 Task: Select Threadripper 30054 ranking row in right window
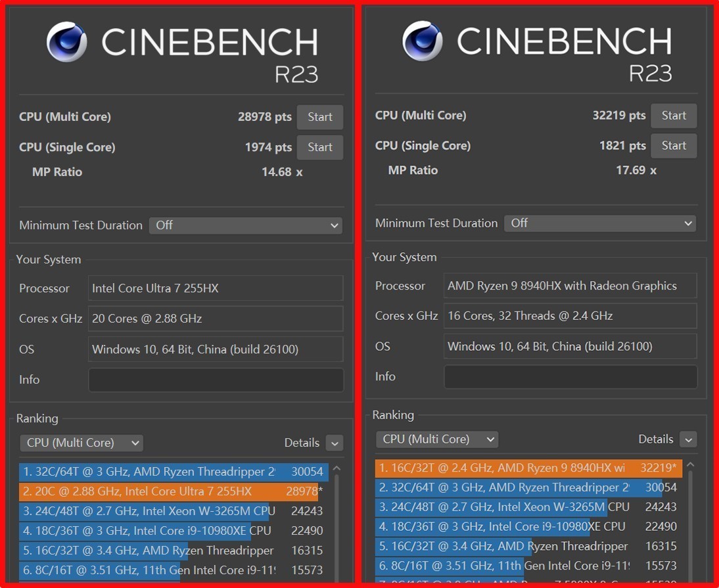528,487
